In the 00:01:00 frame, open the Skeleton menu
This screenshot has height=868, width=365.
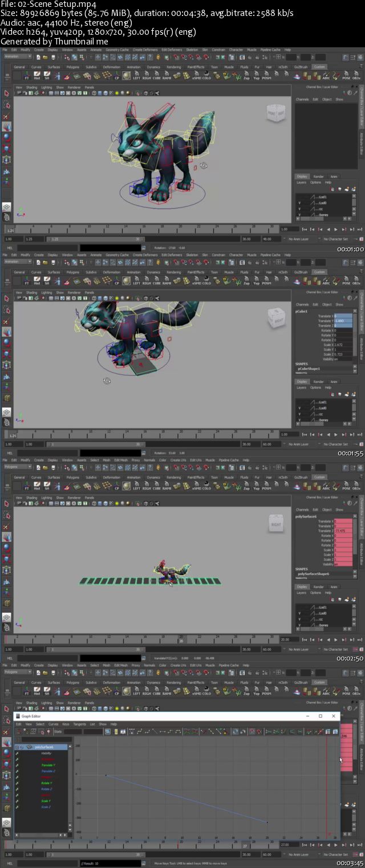[x=192, y=50]
